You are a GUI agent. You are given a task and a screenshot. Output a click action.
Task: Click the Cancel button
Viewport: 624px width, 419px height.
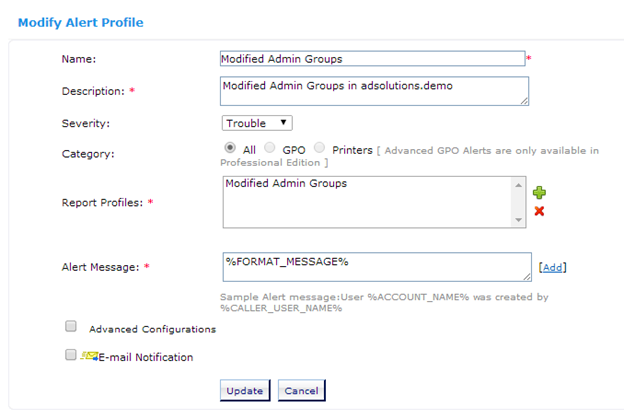click(x=302, y=390)
